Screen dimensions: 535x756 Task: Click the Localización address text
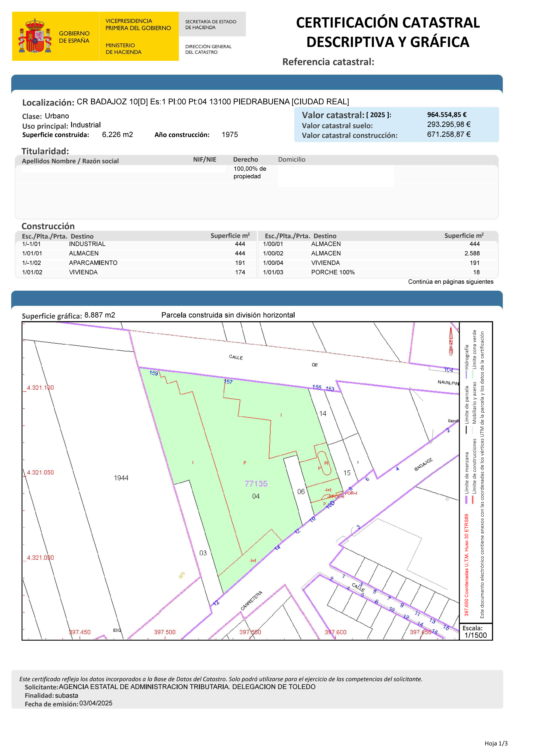(213, 102)
